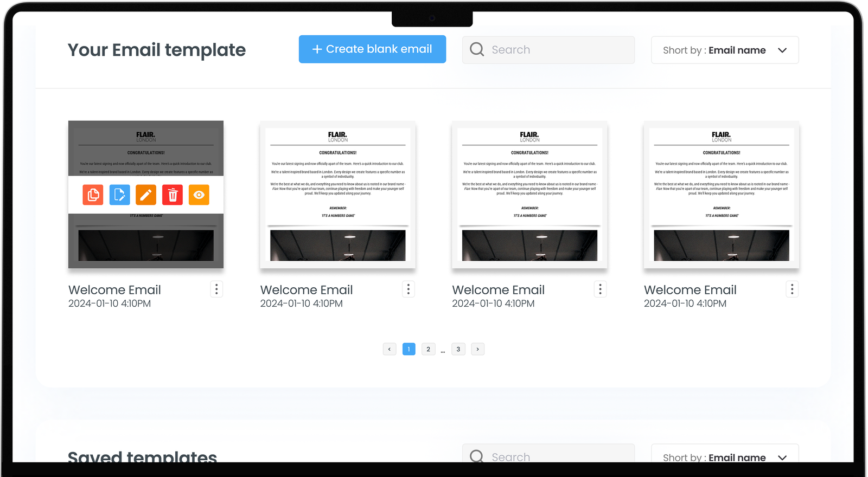Click the red duplicate/copy icon on hovered template
This screenshot has height=477, width=868.
coord(93,195)
